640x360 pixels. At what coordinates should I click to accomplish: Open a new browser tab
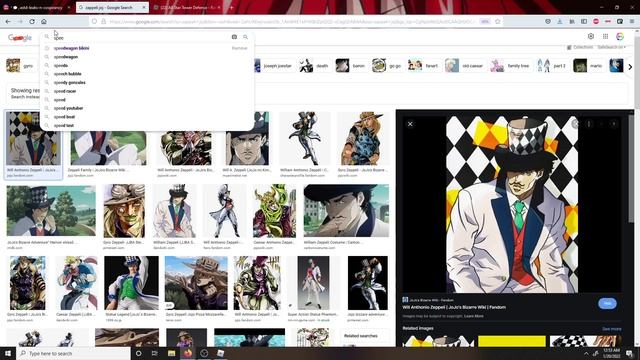coord(231,7)
